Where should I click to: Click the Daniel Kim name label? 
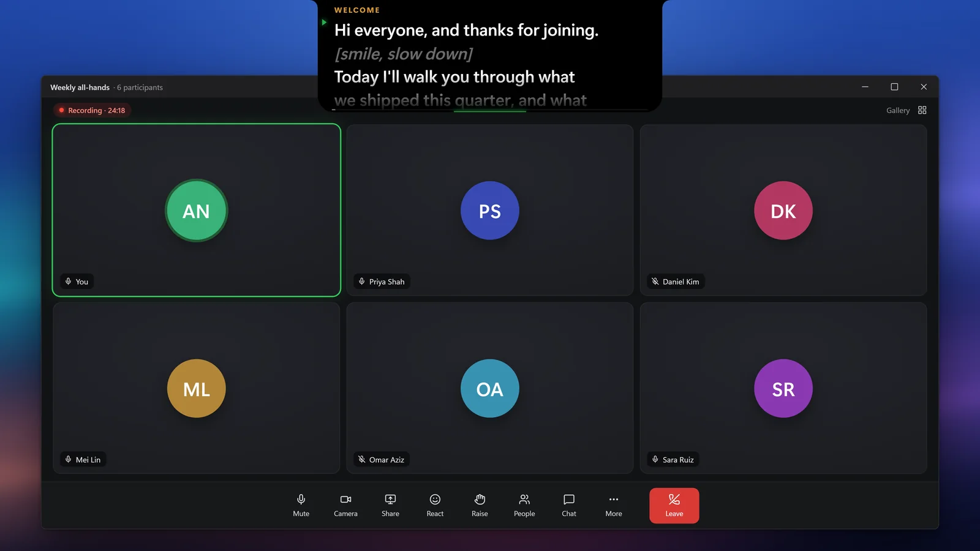click(x=680, y=282)
